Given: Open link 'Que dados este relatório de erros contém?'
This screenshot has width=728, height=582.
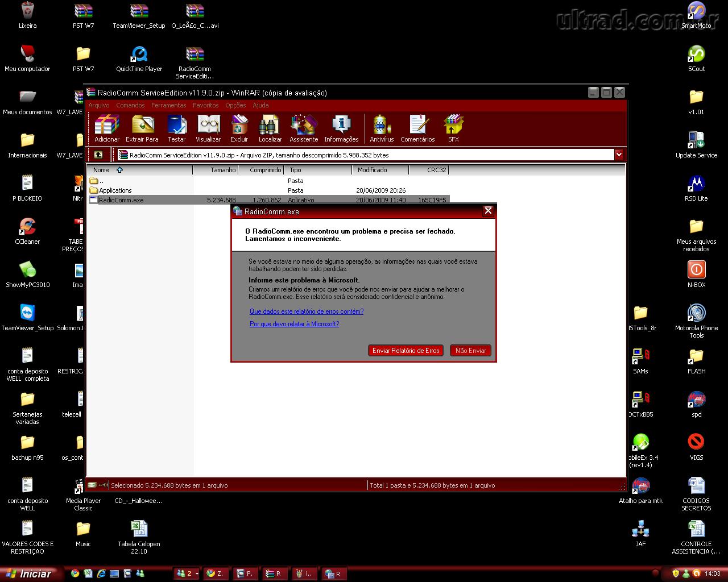Looking at the screenshot, I should [307, 311].
